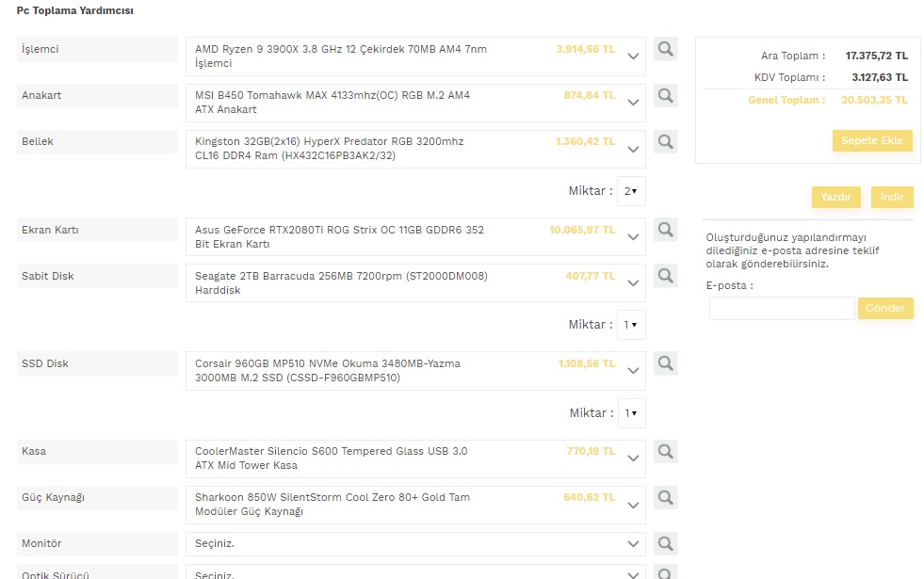Viewport: 924px width, 579px height.
Task: Open product search for Kasa row
Action: coord(666,451)
